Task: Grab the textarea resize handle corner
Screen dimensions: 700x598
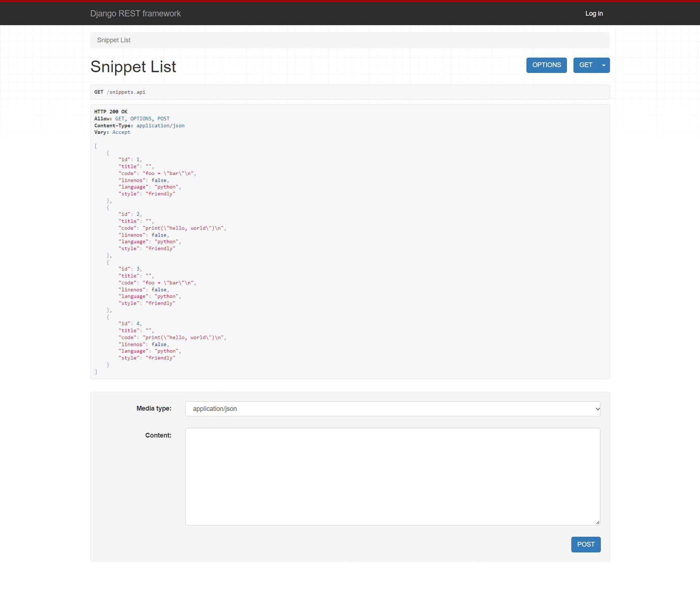Action: click(x=598, y=523)
